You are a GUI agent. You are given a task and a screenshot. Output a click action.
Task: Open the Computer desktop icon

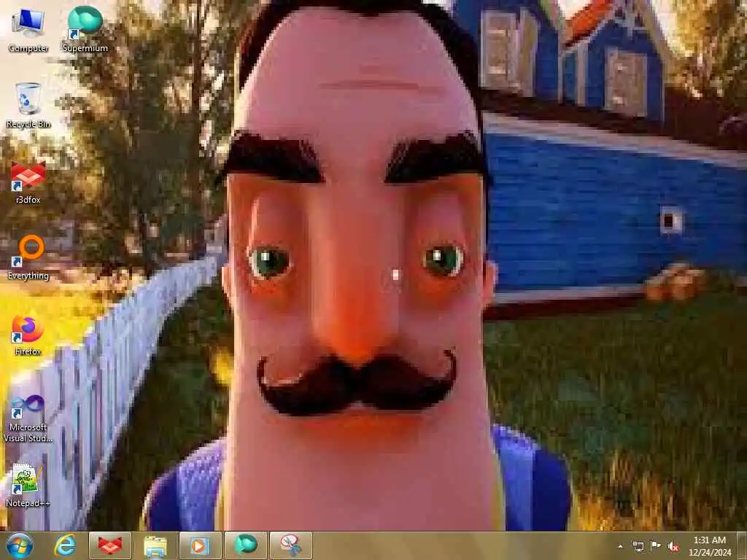pyautogui.click(x=28, y=29)
